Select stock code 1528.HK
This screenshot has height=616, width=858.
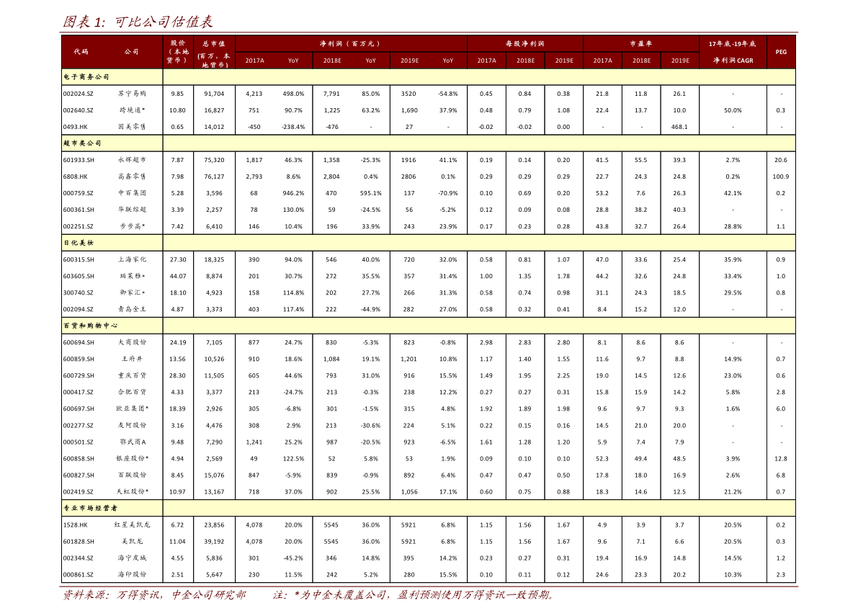click(x=75, y=525)
